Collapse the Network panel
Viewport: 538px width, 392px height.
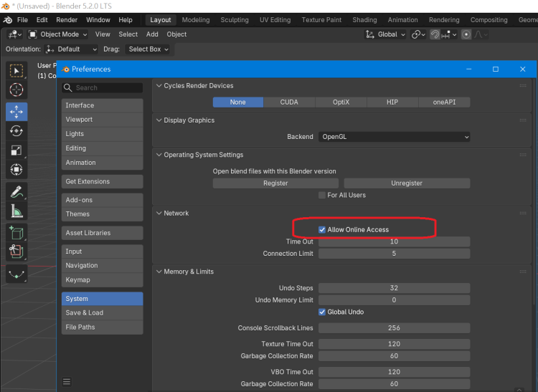159,213
